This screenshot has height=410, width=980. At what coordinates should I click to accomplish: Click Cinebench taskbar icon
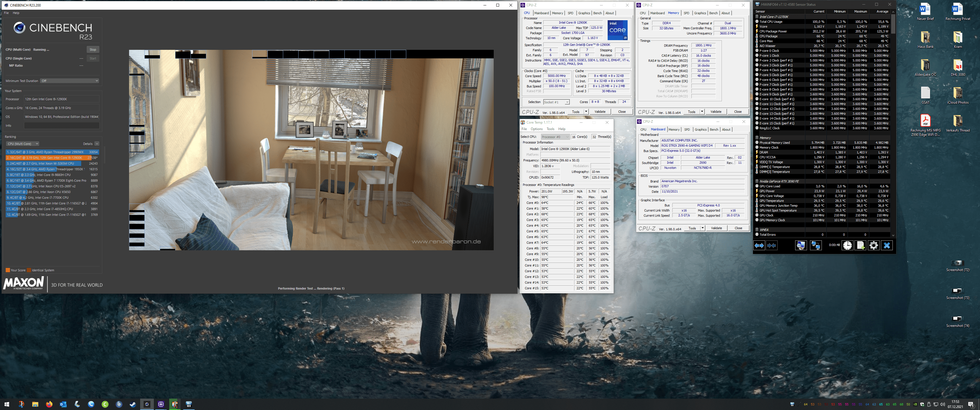pyautogui.click(x=147, y=404)
